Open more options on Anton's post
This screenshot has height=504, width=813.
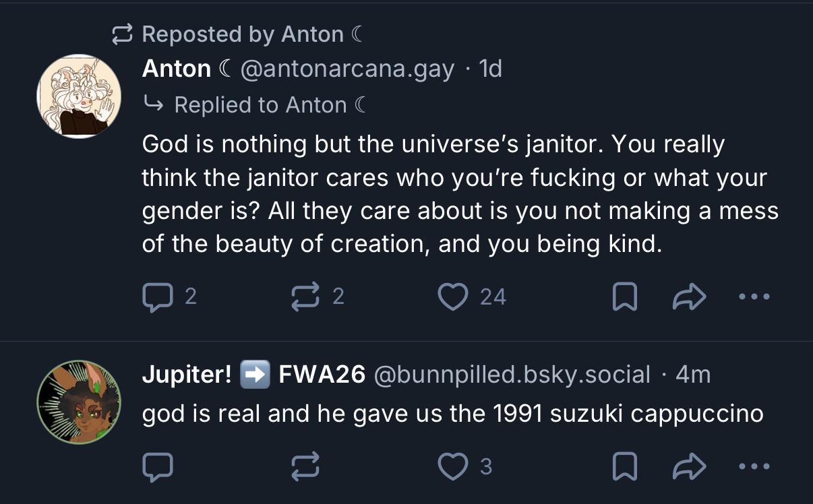pos(754,296)
